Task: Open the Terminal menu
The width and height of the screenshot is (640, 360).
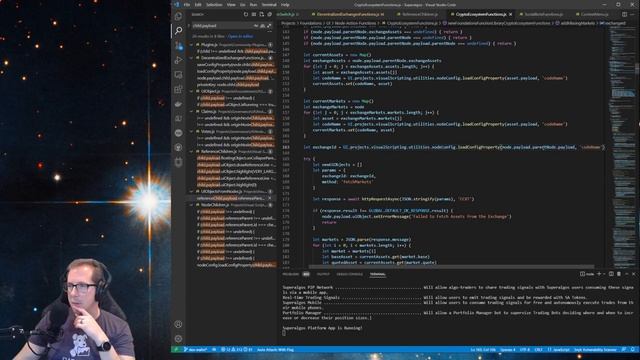Action: click(269, 4)
